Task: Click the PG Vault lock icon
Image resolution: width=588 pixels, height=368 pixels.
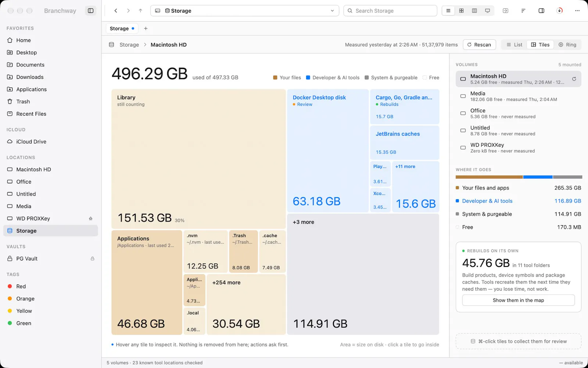Action: 93,259
